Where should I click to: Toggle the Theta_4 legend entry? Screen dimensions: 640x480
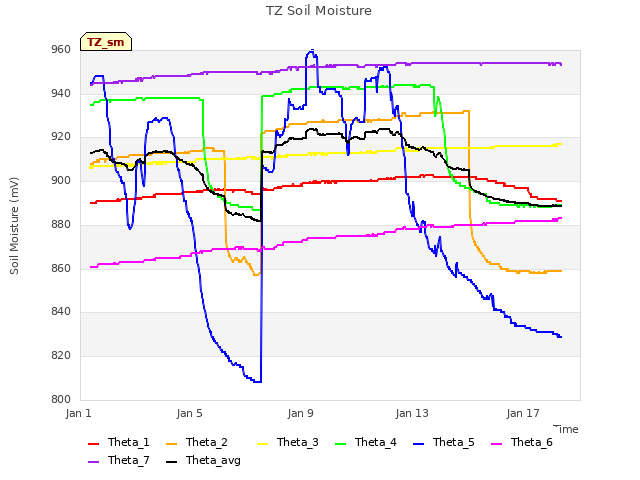pos(366,442)
